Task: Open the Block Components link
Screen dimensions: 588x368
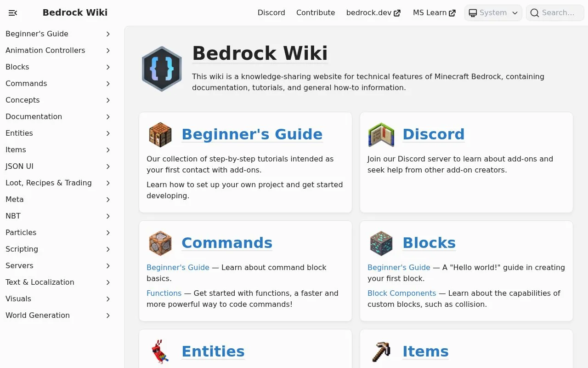Action: (402, 293)
